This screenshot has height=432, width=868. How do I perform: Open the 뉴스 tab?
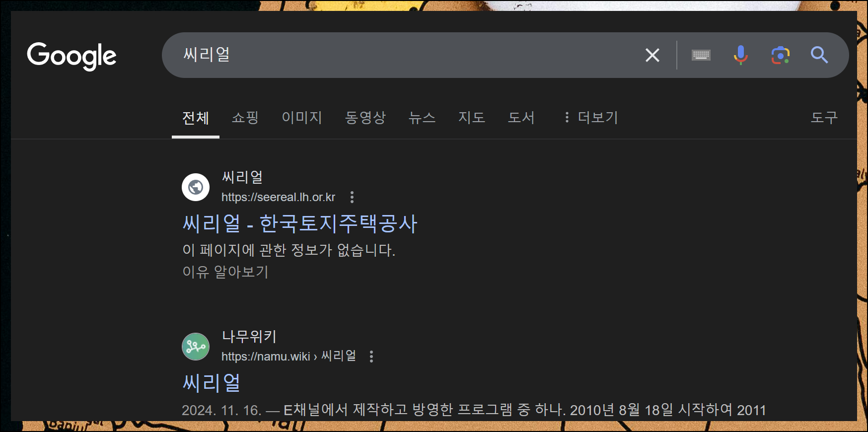[422, 118]
